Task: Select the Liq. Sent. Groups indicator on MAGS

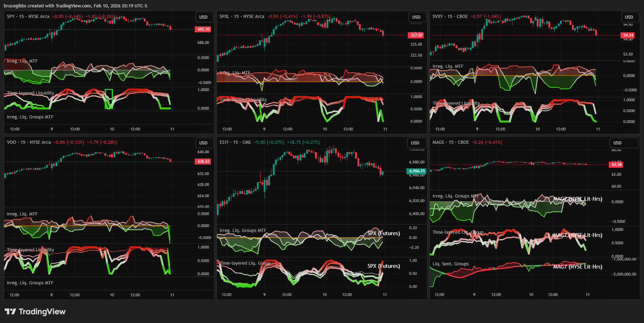Action: 450,264
